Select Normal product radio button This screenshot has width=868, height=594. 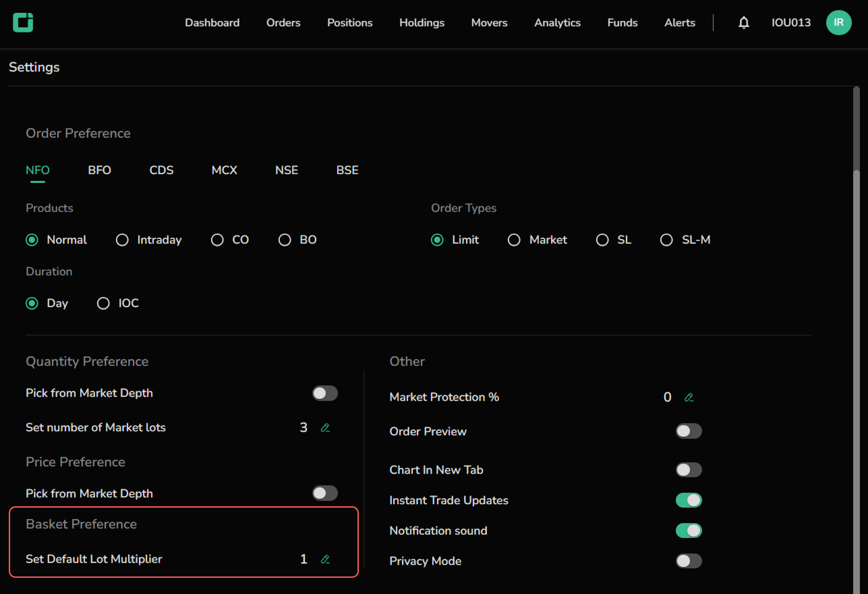32,240
